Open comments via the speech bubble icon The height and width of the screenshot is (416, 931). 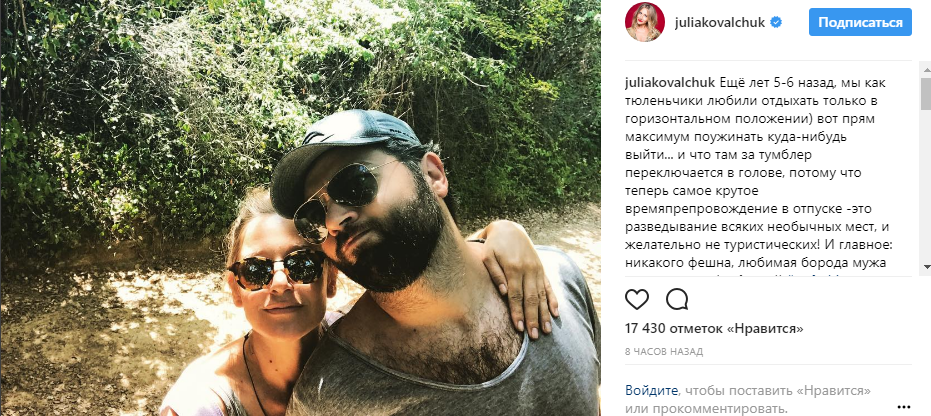677,300
